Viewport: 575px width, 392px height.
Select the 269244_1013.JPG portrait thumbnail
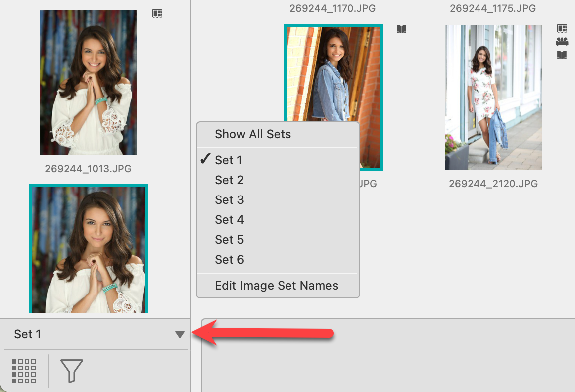89,83
